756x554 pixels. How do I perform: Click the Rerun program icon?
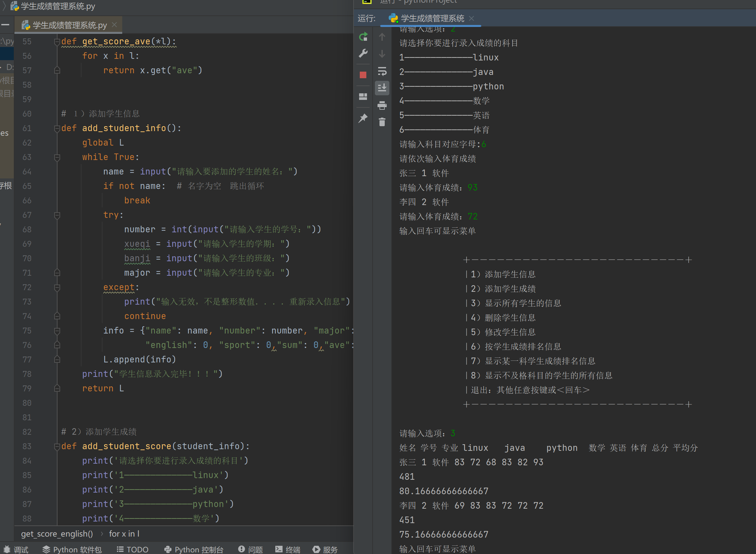363,36
